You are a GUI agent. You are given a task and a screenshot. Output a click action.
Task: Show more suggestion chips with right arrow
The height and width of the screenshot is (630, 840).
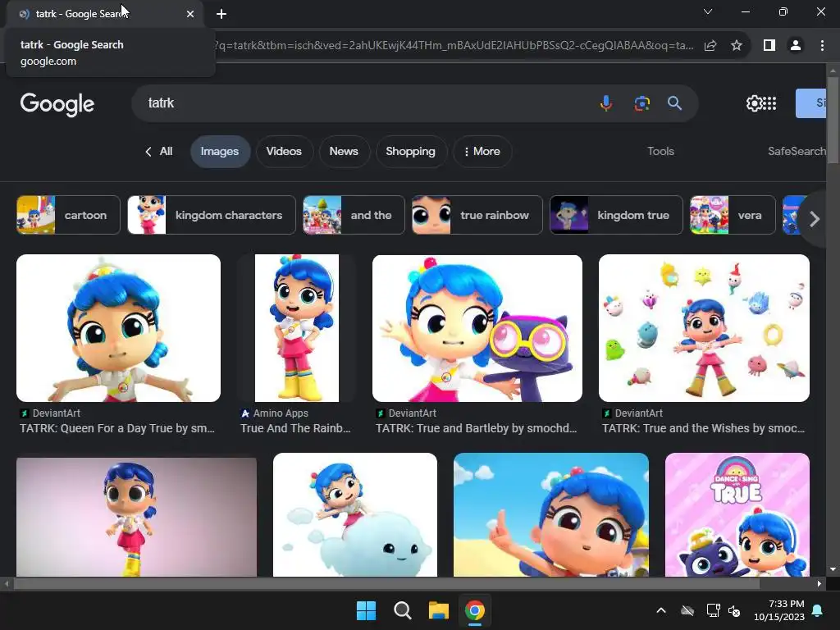pyautogui.click(x=814, y=218)
